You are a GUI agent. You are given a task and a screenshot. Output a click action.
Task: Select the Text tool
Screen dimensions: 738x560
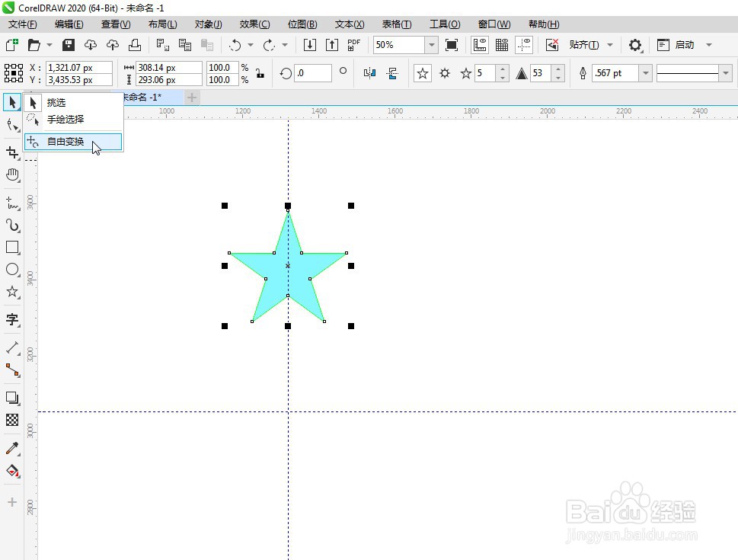click(x=12, y=320)
